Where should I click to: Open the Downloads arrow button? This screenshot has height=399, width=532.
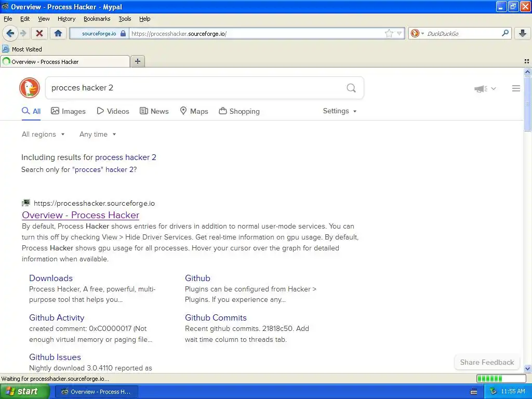click(523, 33)
